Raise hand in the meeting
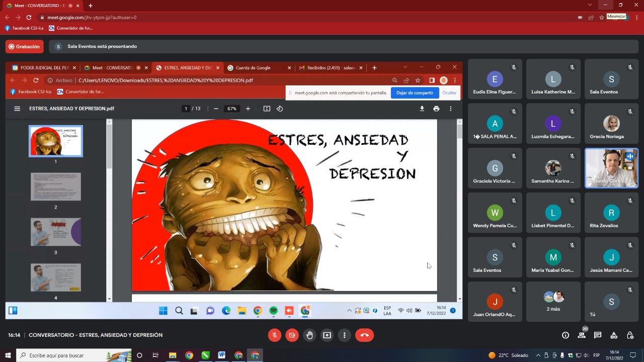 tap(309, 335)
